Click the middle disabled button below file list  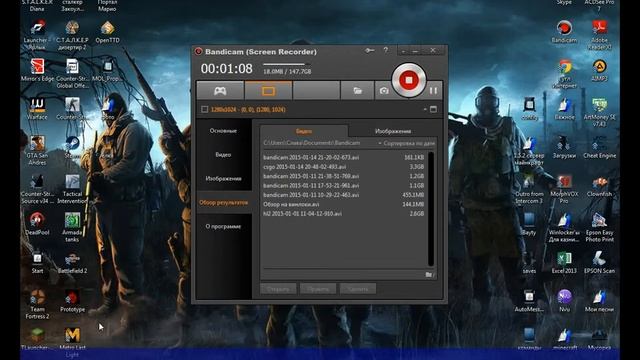(x=318, y=289)
